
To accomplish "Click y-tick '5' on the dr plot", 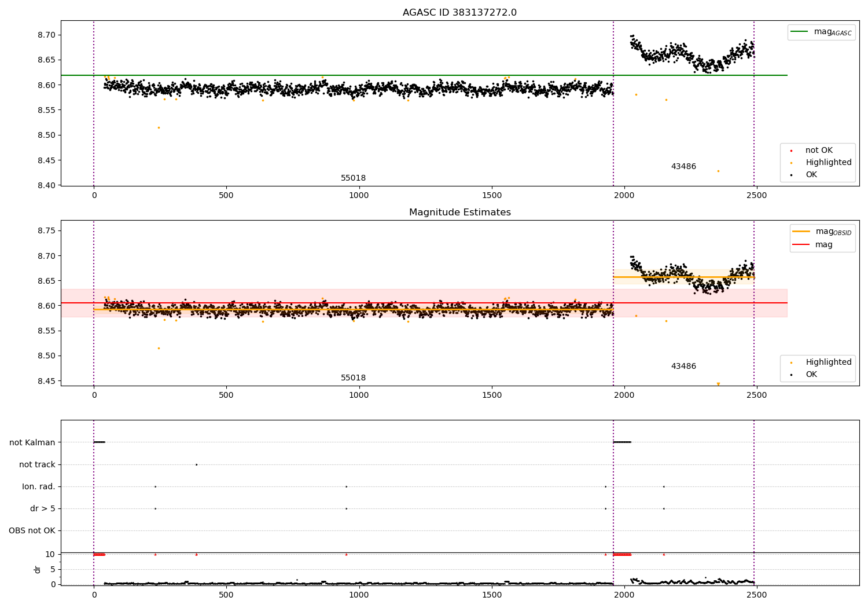I will (x=53, y=569).
